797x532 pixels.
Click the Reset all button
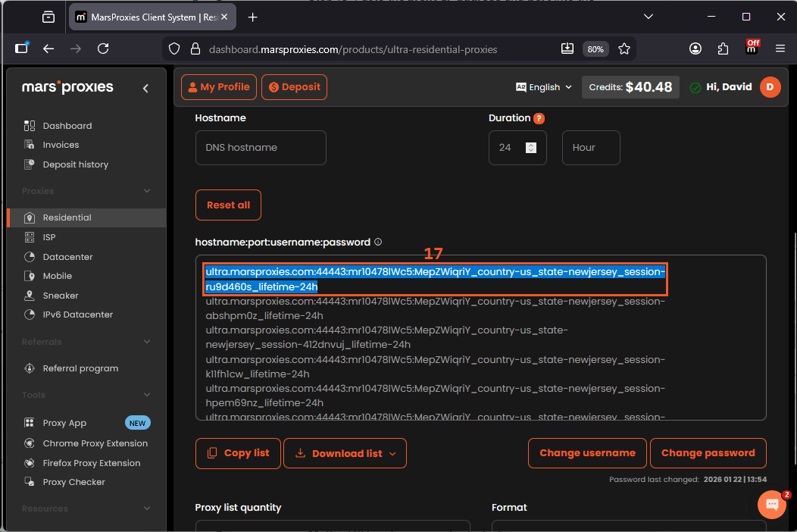[x=228, y=205]
